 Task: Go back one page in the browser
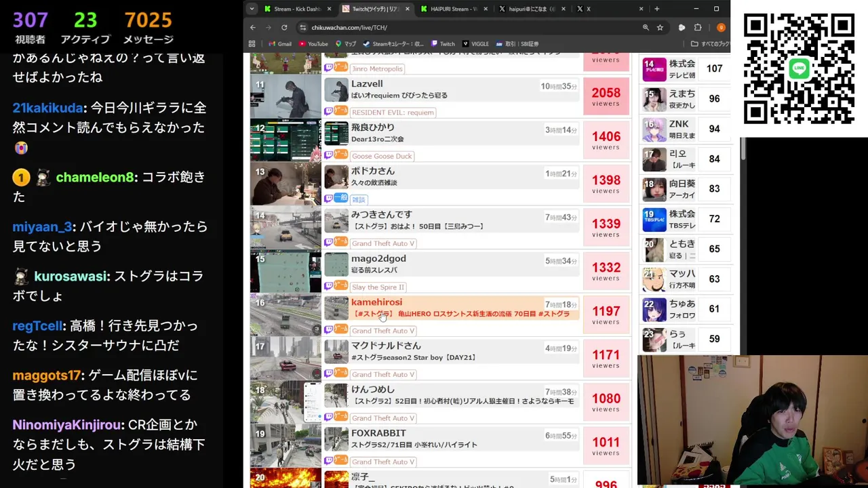(x=253, y=28)
